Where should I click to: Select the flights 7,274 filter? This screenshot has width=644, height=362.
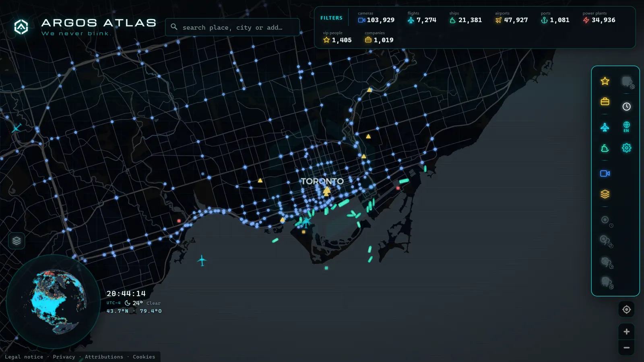tap(422, 17)
